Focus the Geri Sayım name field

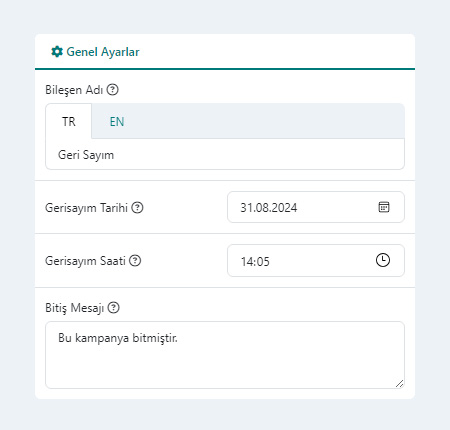point(225,155)
